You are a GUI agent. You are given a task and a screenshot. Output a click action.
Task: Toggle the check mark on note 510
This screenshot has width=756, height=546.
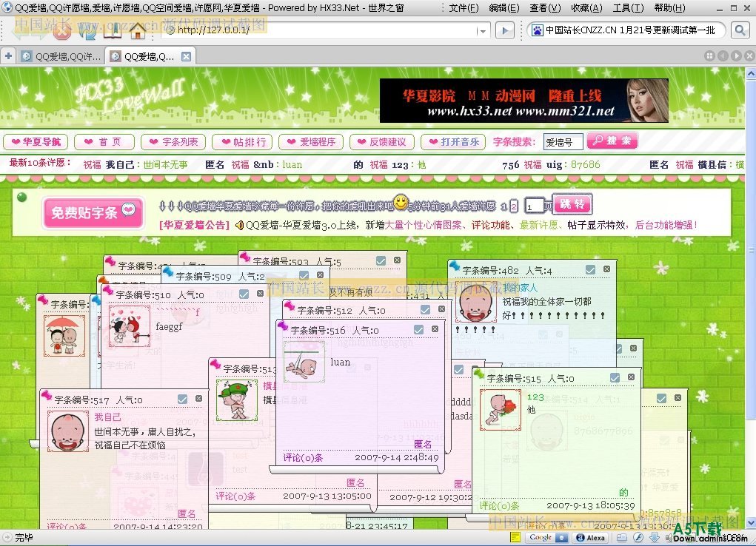coord(244,294)
